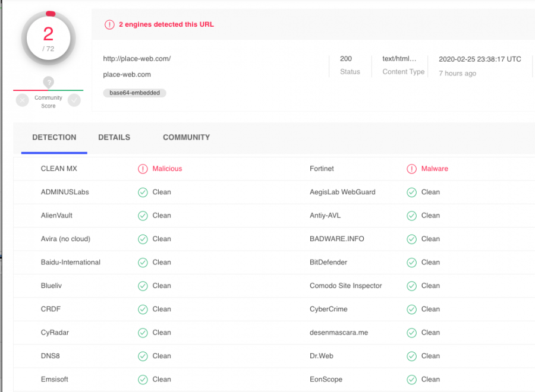Click the Malware result for Fortinet
The height and width of the screenshot is (392, 535).
coord(435,169)
